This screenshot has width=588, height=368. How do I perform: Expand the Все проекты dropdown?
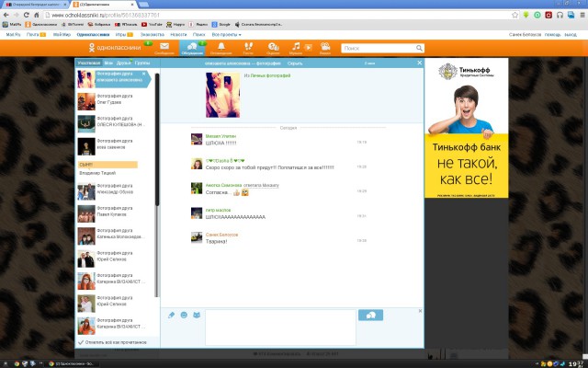tap(227, 35)
